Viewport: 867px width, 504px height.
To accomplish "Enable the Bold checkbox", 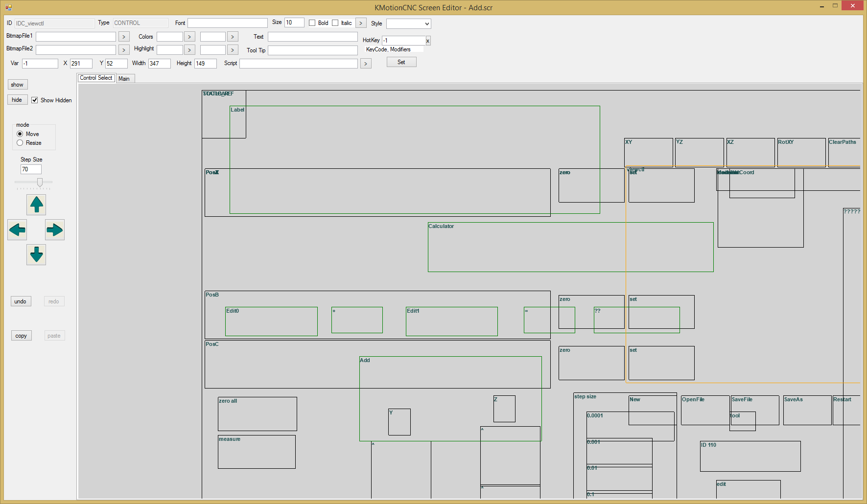I will 312,23.
